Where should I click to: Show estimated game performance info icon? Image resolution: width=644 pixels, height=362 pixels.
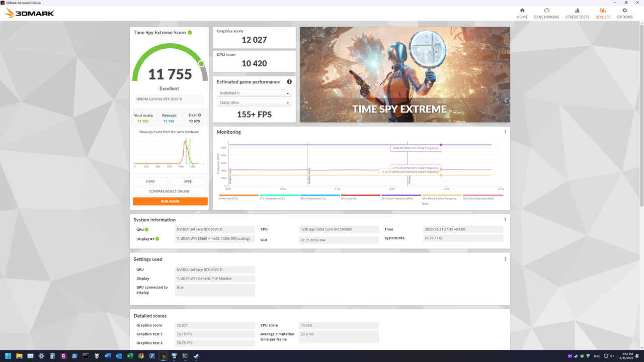(x=289, y=81)
